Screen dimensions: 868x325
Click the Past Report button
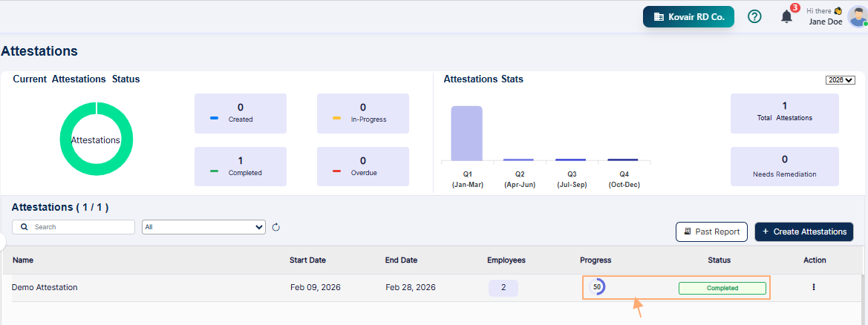711,232
